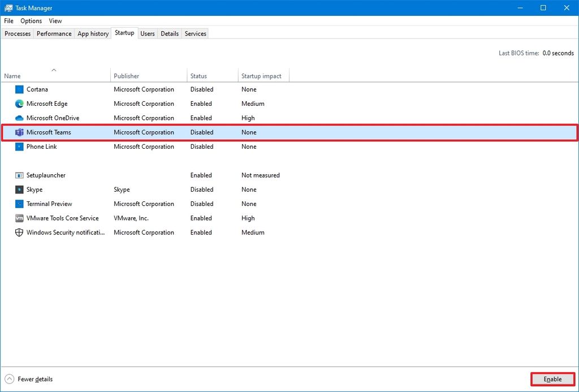Screen dimensions: 579x392
Task: Click the Cortana app icon
Action: pyautogui.click(x=19, y=89)
